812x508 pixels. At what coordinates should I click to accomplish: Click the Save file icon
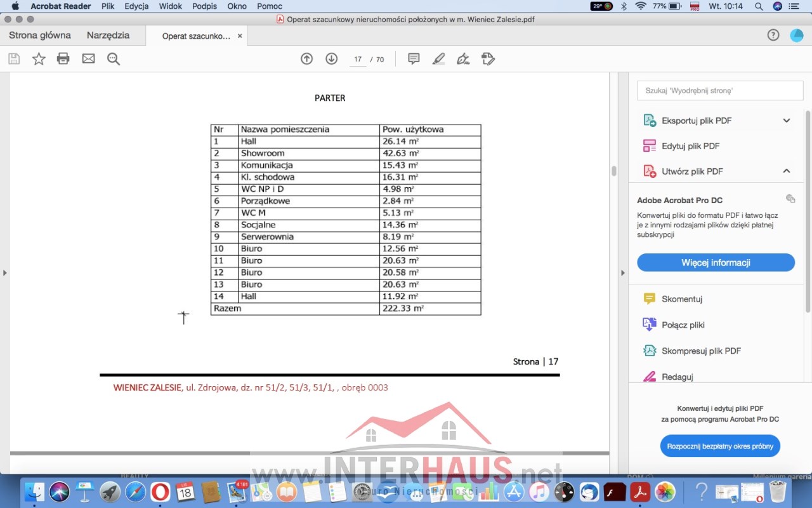[x=14, y=59]
